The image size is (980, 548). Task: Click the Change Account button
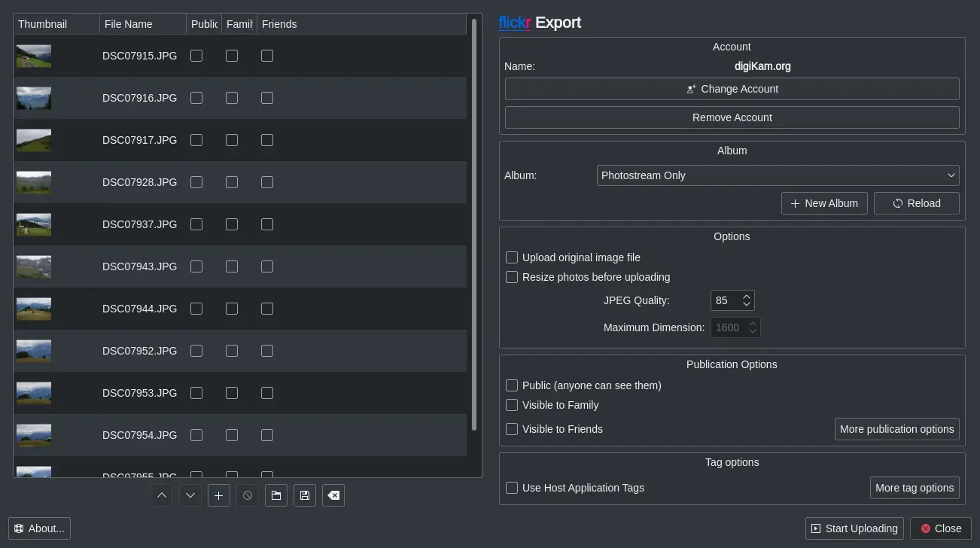click(732, 89)
